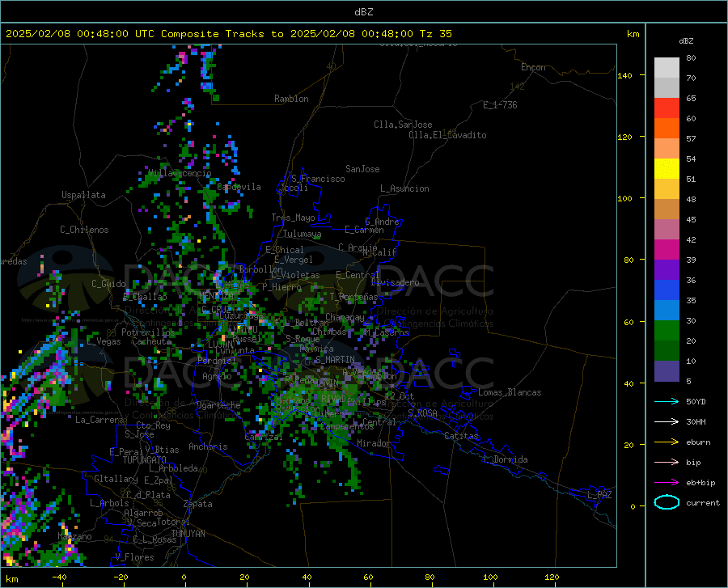The width and height of the screenshot is (728, 588).
Task: Click the 'Clla.SanJose' map label
Action: [x=403, y=125]
